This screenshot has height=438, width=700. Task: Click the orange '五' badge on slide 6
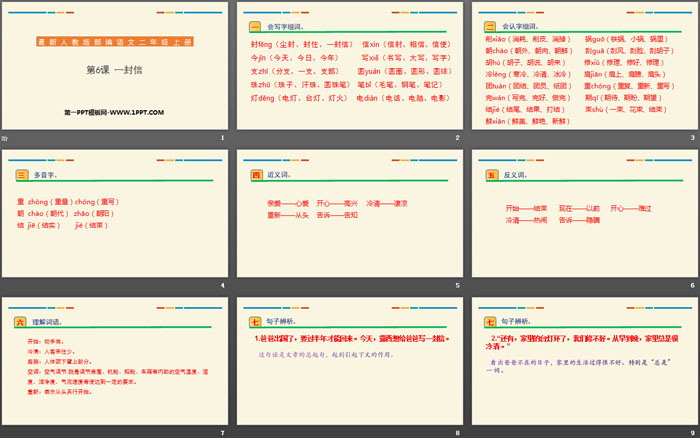[490, 174]
